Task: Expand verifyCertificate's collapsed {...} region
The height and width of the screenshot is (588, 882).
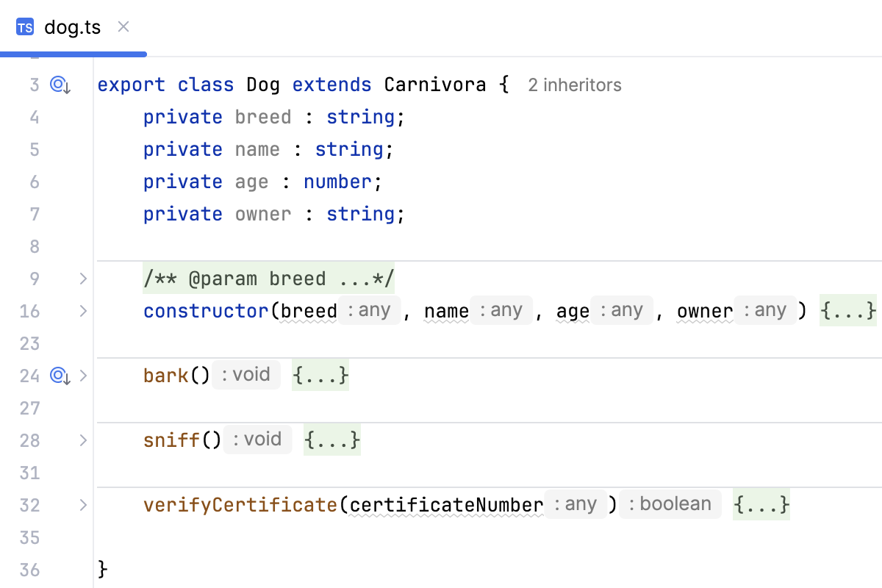Action: tap(761, 504)
